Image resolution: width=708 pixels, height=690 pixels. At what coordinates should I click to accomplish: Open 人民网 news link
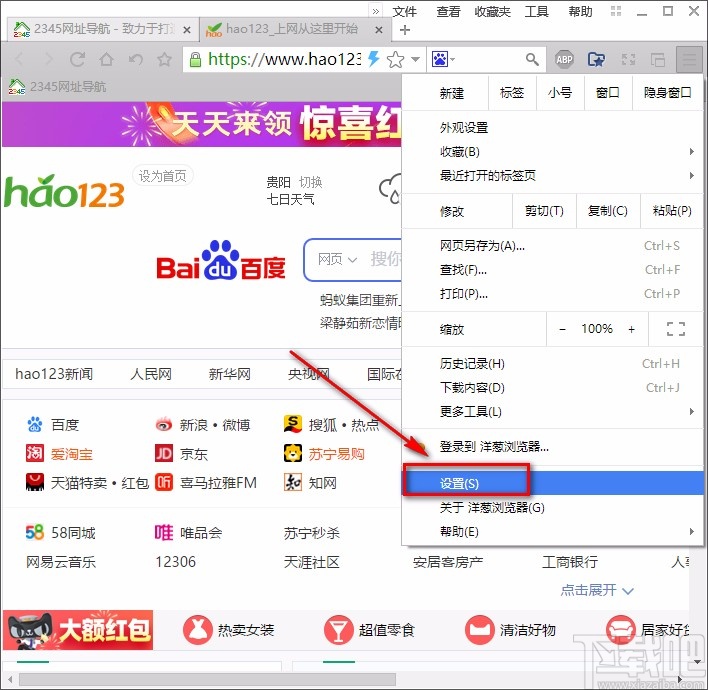click(x=151, y=374)
